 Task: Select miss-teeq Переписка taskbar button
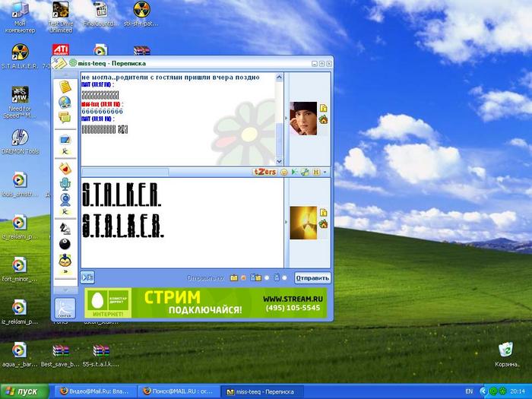262,391
